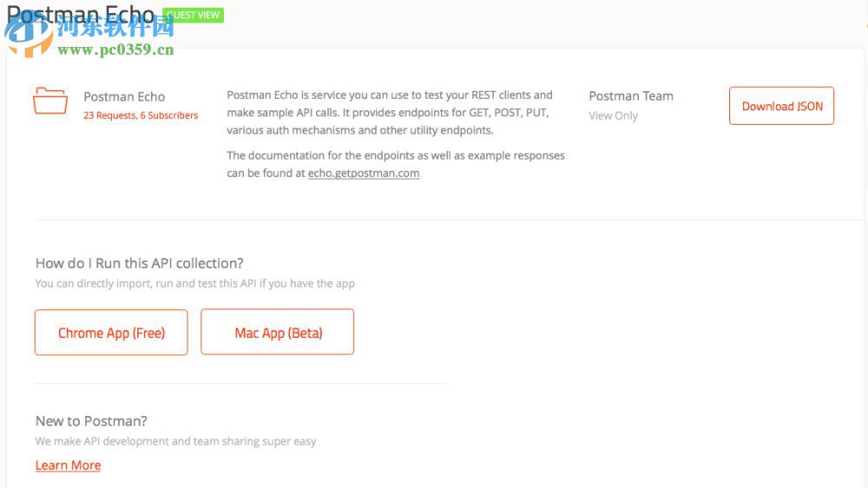Click the 'New to Postman?' heading

click(x=91, y=421)
